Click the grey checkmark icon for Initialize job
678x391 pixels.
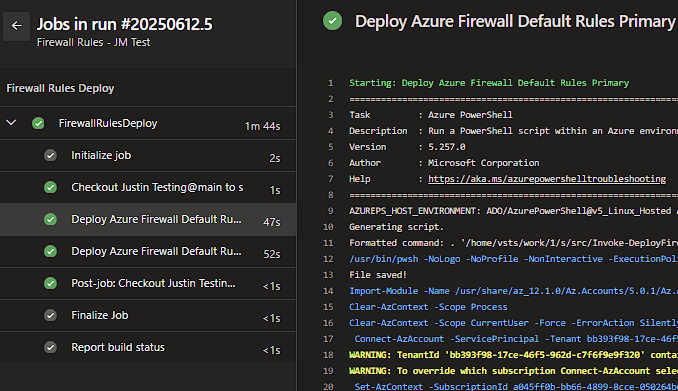(x=50, y=155)
